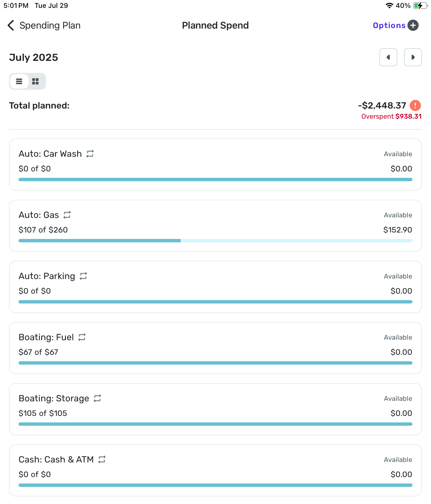The height and width of the screenshot is (504, 431).
Task: Tap recurring icon beside Cash & ATM
Action: pyautogui.click(x=102, y=459)
